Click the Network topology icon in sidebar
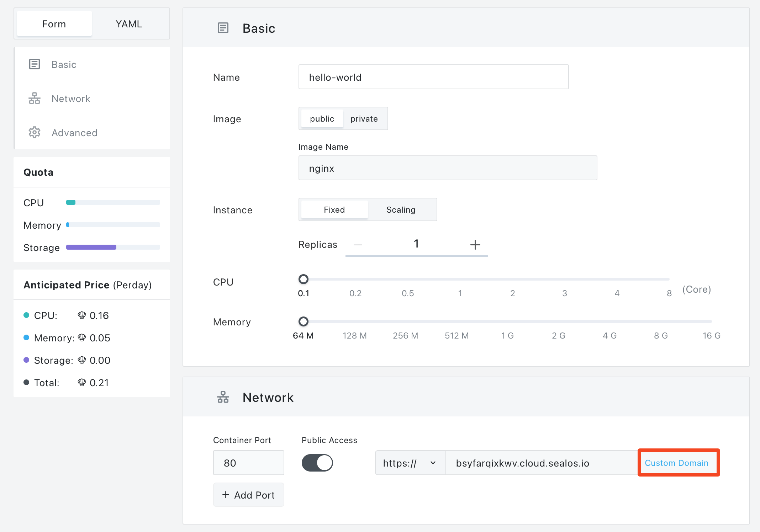The image size is (760, 532). (x=35, y=99)
